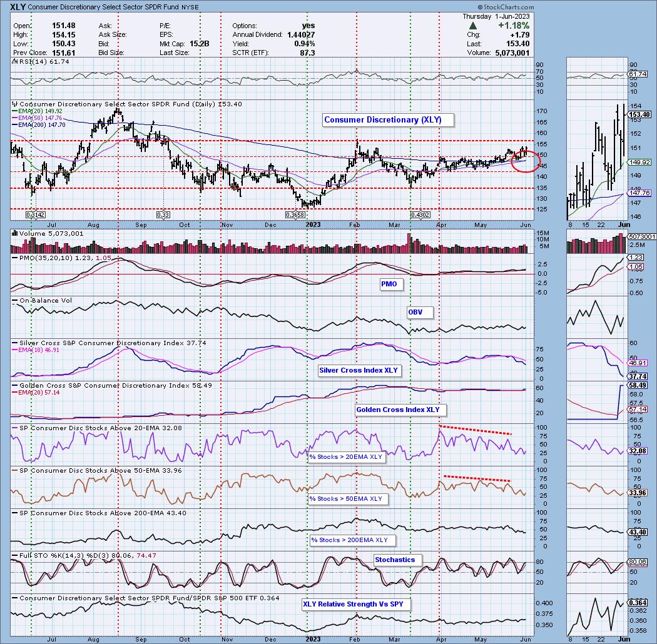
Task: Click the Silver Cross index legend title
Action: pos(109,343)
